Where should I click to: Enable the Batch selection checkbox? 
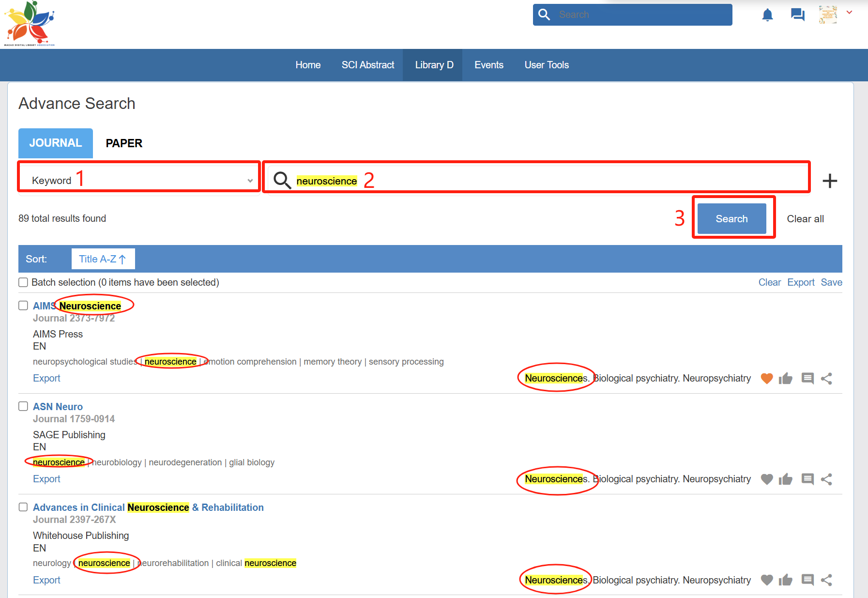point(23,282)
